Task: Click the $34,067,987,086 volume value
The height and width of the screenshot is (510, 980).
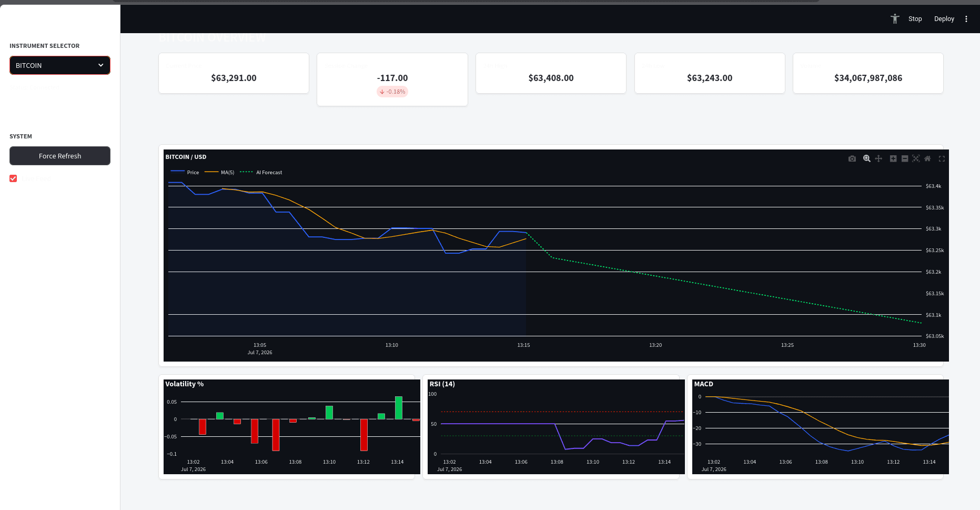Action: pyautogui.click(x=868, y=78)
